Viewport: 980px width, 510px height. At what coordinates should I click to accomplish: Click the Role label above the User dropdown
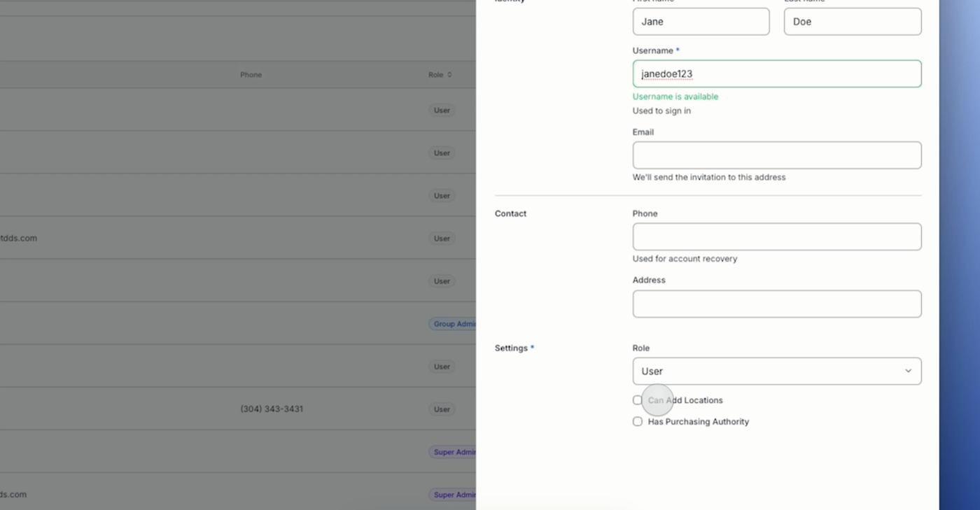point(641,348)
